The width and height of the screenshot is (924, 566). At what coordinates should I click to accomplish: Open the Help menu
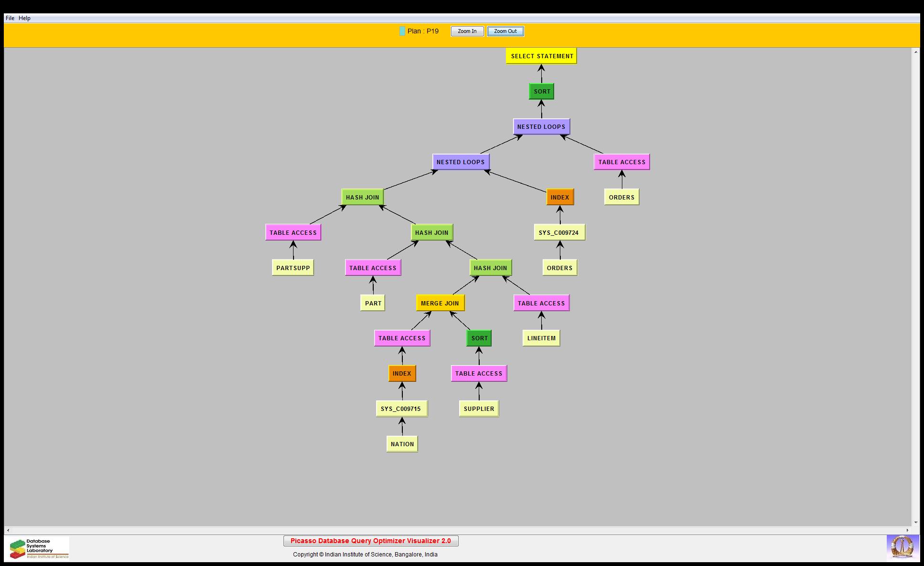[x=24, y=18]
